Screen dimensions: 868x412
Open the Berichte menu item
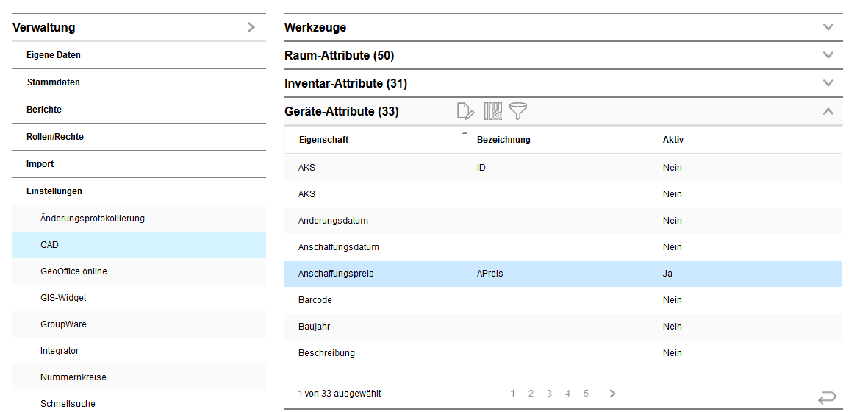44,110
